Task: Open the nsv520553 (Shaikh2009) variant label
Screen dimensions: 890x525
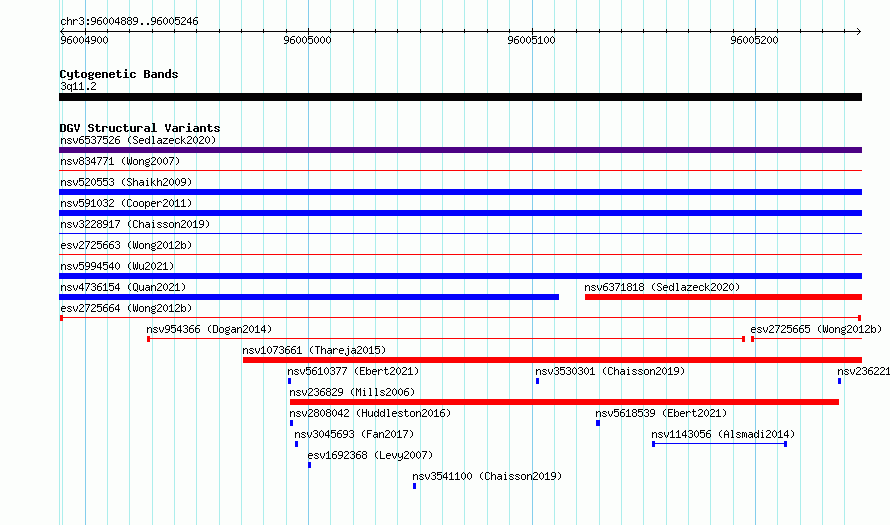Action: 126,182
